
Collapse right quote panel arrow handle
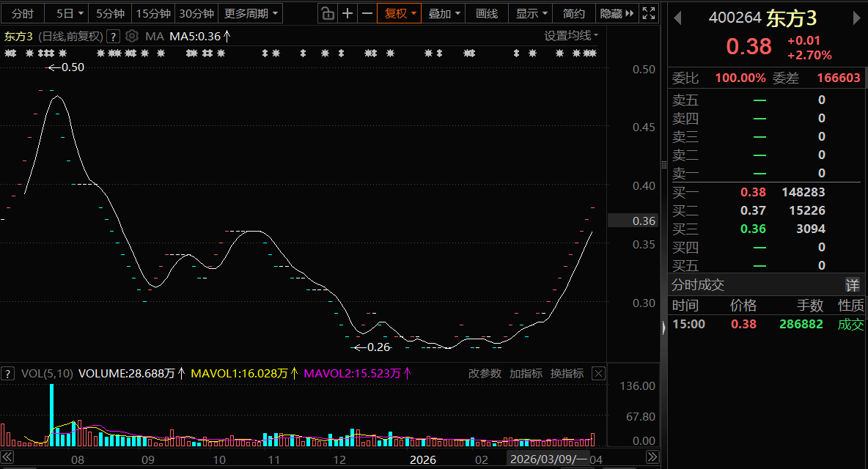point(663,328)
